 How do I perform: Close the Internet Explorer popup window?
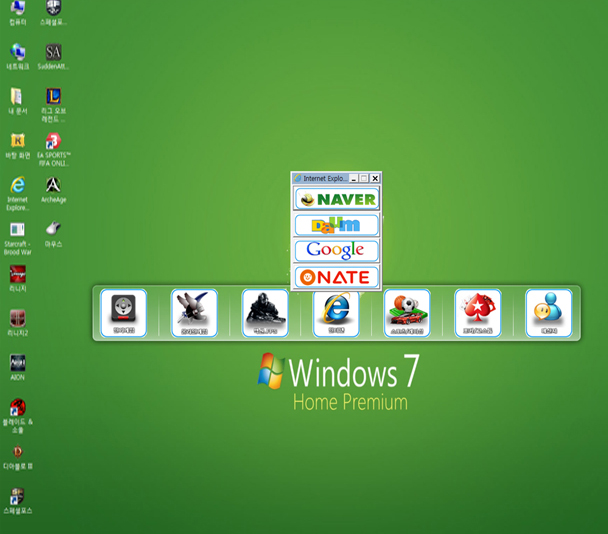375,178
